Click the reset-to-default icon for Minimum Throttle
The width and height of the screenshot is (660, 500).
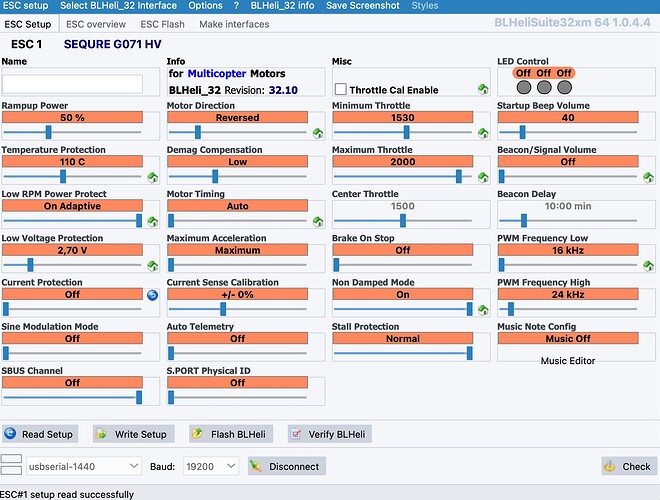483,133
